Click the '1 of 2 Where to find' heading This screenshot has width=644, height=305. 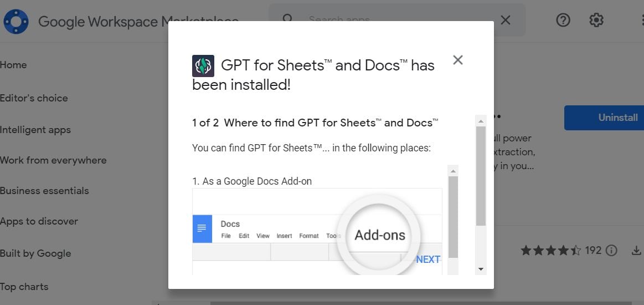tap(315, 123)
